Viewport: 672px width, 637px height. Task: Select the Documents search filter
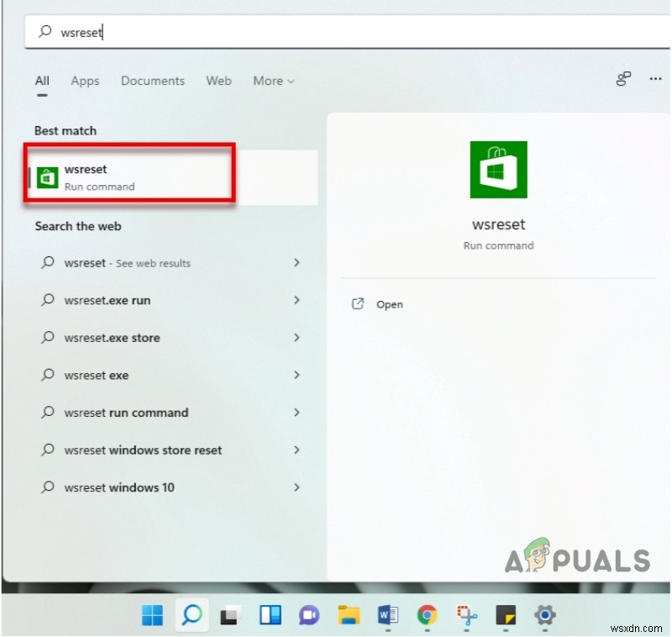153,81
